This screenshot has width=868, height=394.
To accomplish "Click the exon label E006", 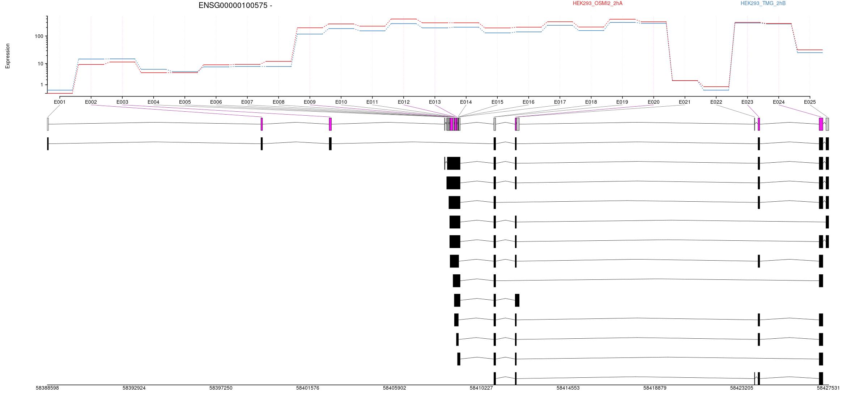I will click(x=216, y=102).
